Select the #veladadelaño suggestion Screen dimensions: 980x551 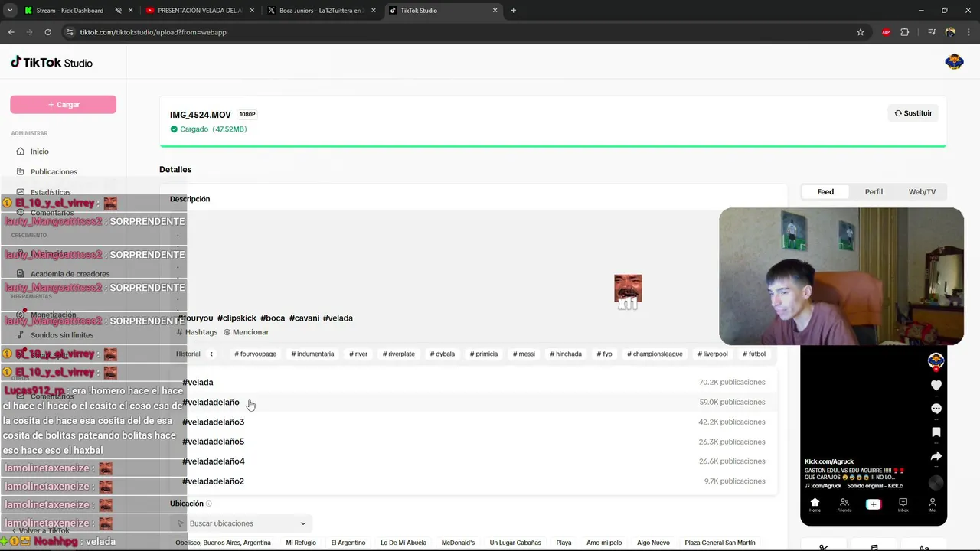(473, 402)
